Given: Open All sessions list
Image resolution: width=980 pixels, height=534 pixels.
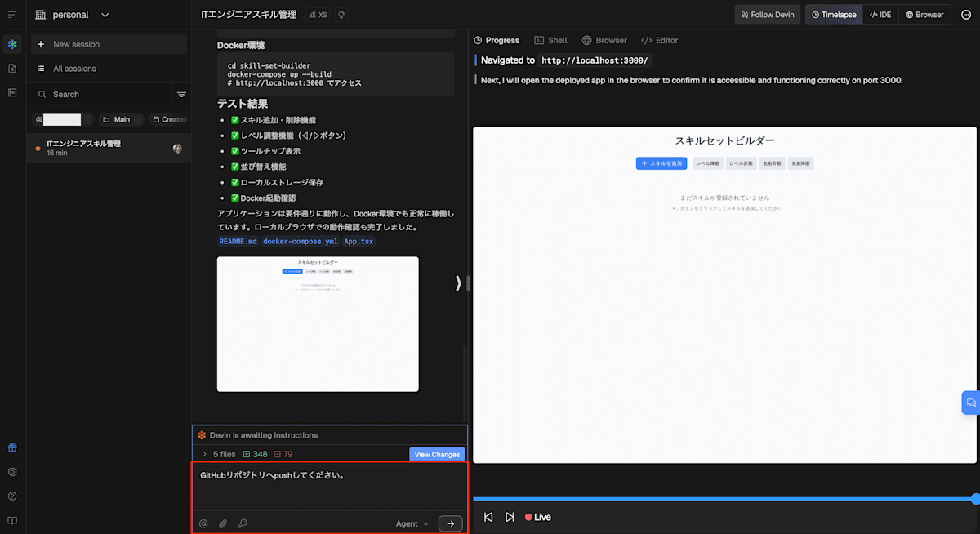Looking at the screenshot, I should [109, 69].
